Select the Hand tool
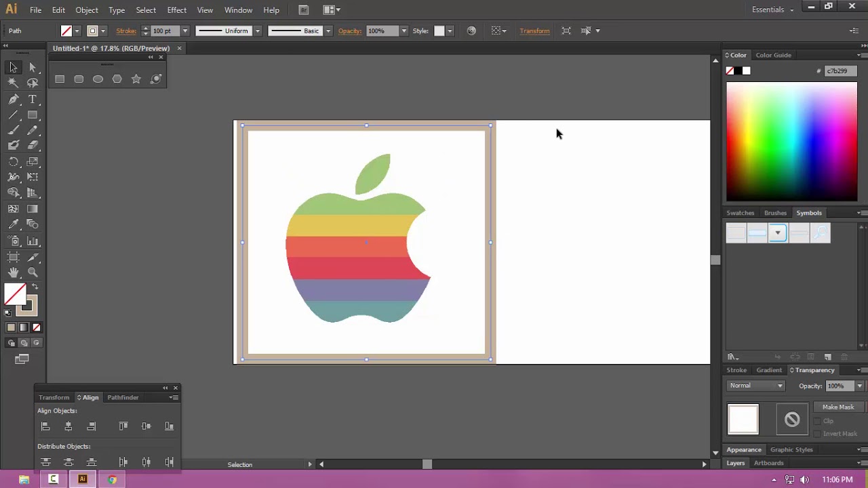The image size is (868, 488). (x=13, y=272)
